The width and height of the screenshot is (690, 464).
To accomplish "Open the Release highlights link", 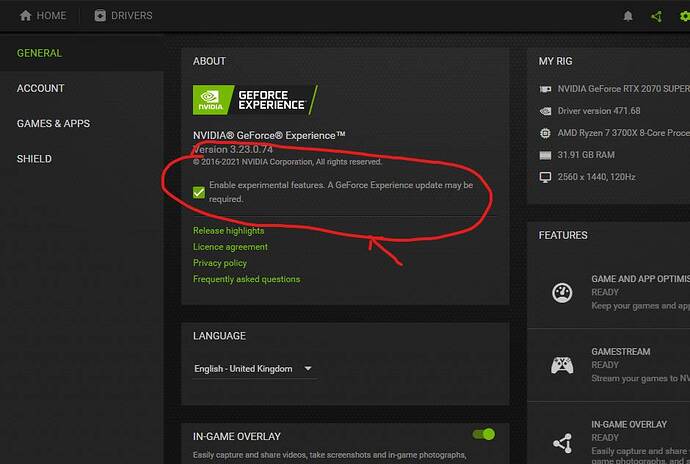I will tap(228, 231).
